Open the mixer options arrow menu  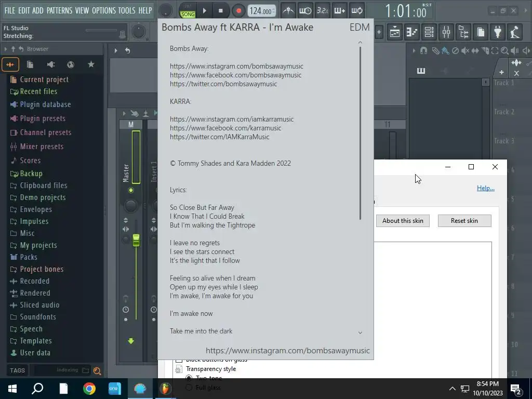pos(124,113)
